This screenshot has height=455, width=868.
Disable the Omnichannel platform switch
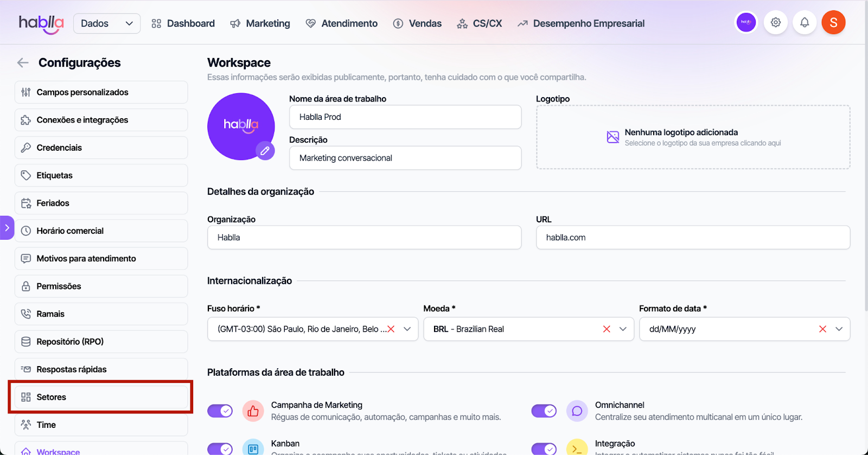click(x=544, y=411)
